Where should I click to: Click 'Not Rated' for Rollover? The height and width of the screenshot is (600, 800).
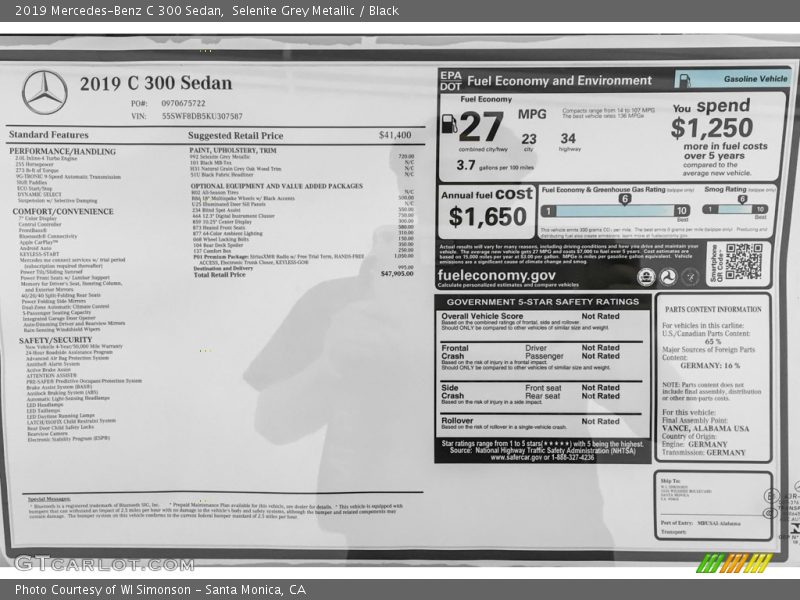601,421
